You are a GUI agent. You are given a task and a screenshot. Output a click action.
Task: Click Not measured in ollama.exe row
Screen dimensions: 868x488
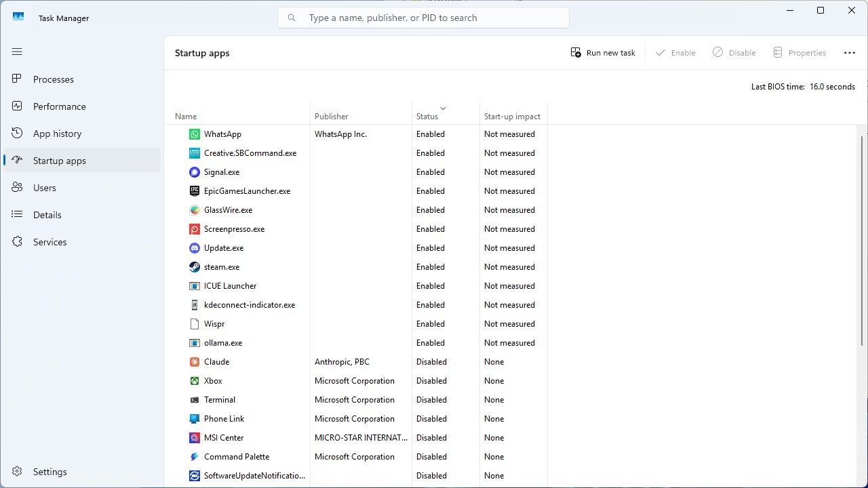(x=509, y=343)
